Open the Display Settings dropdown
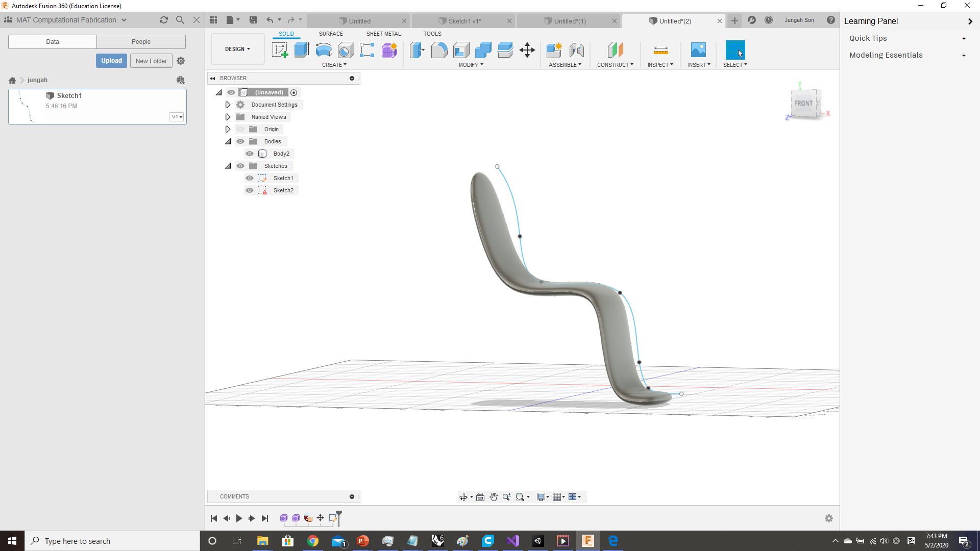The image size is (980, 551). pos(543,496)
